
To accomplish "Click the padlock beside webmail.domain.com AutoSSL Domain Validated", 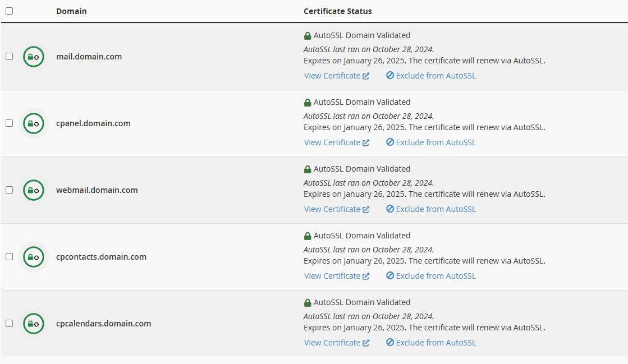I will 308,169.
